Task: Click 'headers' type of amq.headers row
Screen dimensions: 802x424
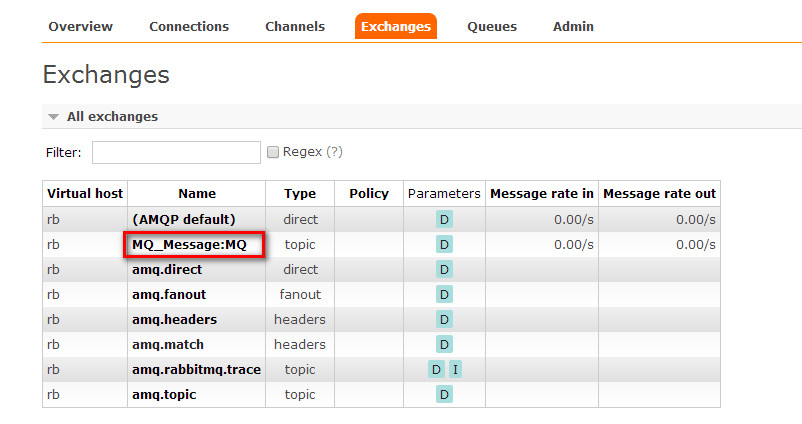Action: click(x=300, y=320)
